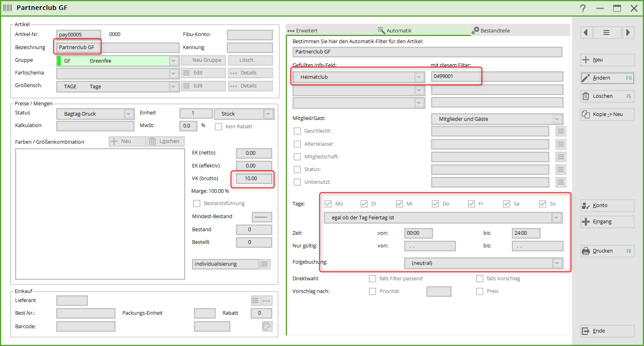Click the previous record arrow icon
Screen dimensions: 644x346
[586, 32]
